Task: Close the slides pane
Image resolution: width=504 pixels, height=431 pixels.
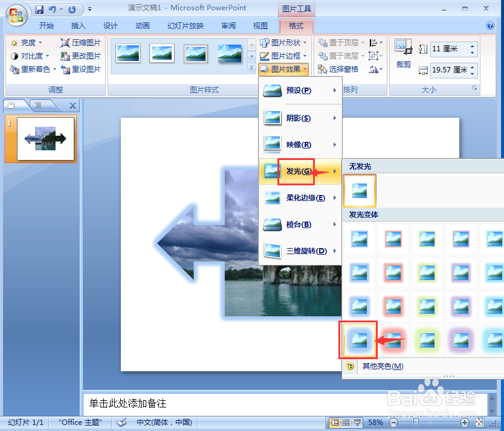Action: 73,106
